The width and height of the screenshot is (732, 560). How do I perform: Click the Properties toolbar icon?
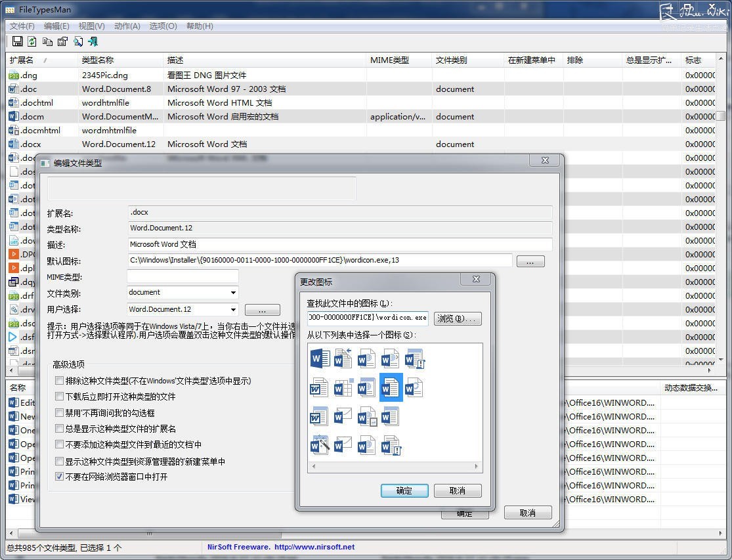[62, 41]
